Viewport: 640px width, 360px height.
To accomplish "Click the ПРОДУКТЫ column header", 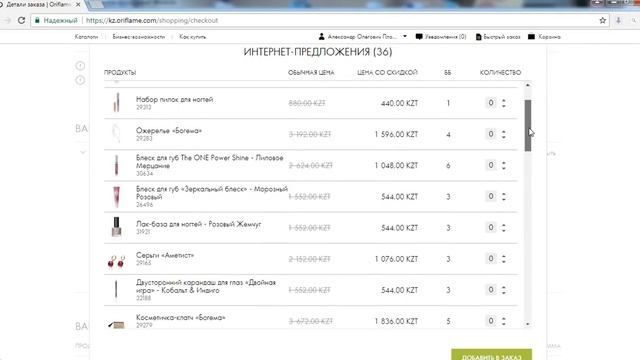I will click(x=120, y=72).
